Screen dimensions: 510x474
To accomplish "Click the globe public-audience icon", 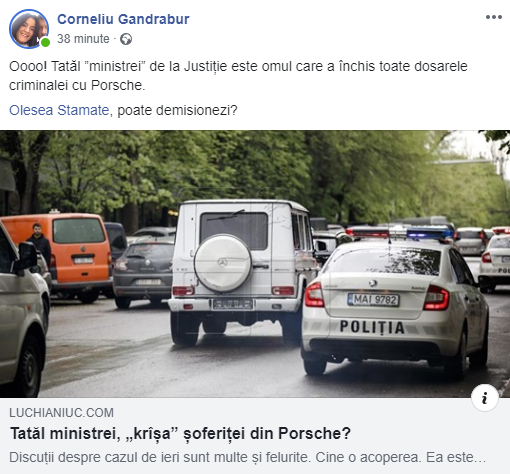I will (126, 39).
